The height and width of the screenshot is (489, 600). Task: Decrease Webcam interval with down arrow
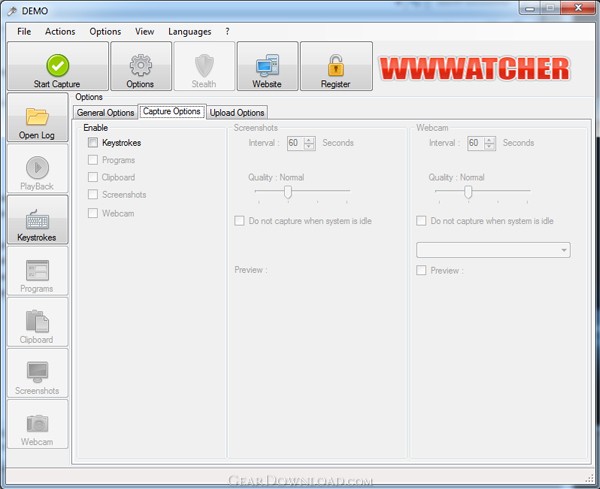(x=489, y=147)
